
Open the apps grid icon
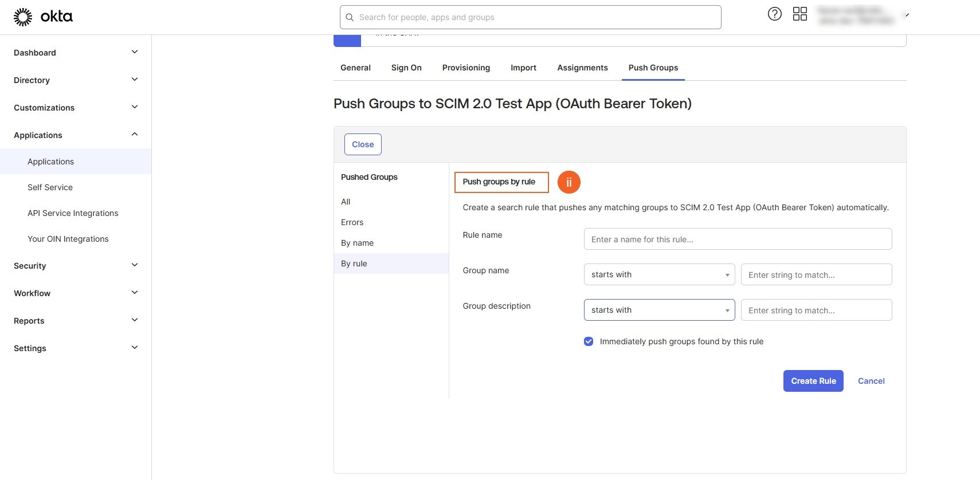pos(799,14)
